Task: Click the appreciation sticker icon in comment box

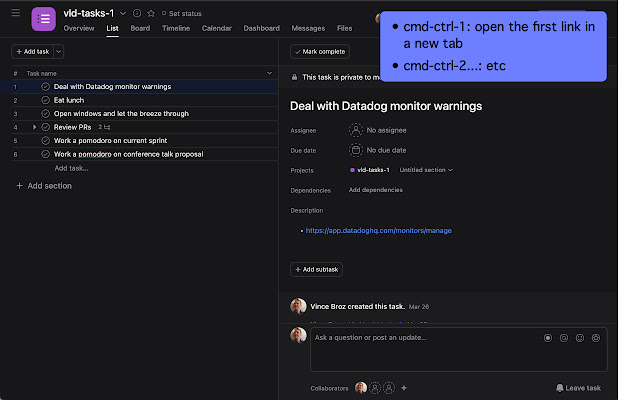Action: coord(596,338)
